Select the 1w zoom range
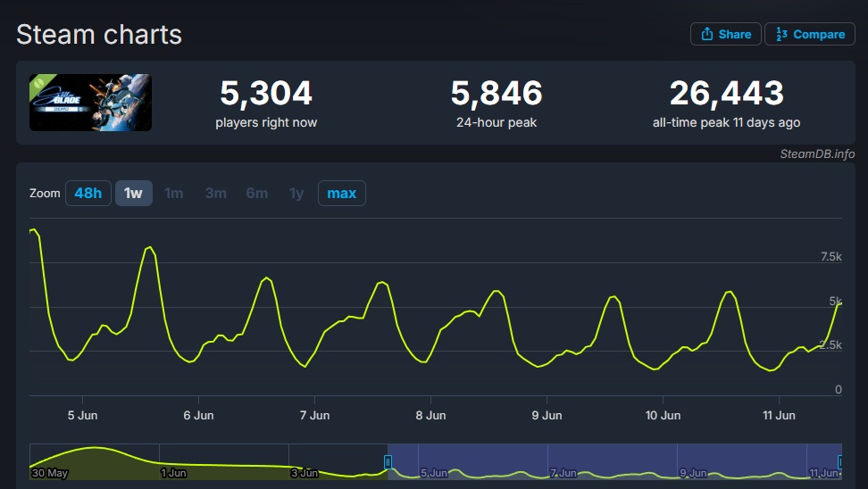 tap(133, 193)
